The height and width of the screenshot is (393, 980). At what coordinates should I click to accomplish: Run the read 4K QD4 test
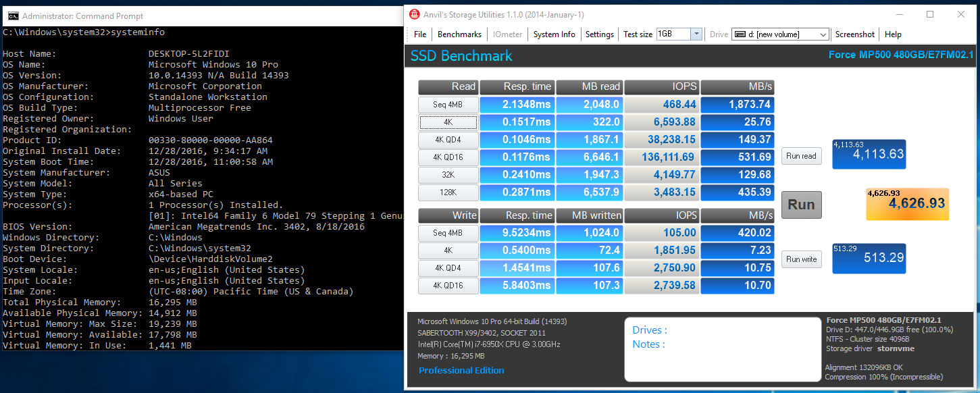(x=448, y=140)
